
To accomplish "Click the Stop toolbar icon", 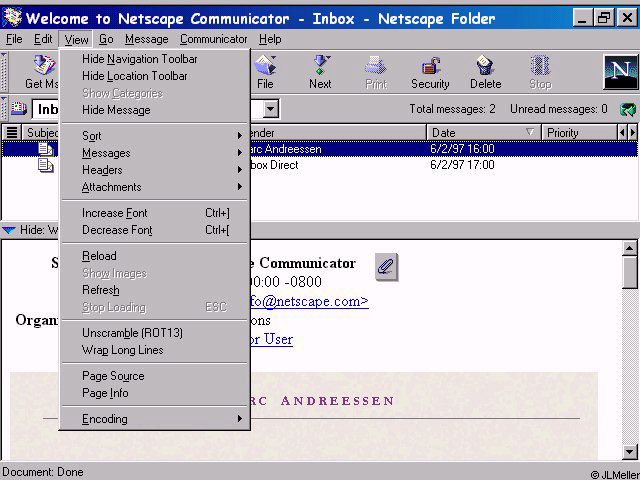I will tap(540, 65).
